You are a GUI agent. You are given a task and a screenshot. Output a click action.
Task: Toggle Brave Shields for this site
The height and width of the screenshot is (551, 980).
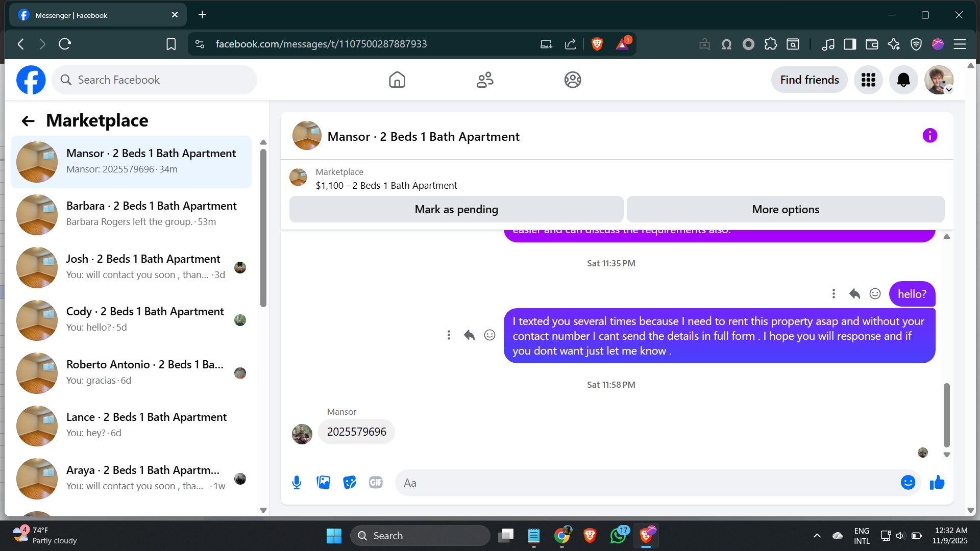(597, 44)
